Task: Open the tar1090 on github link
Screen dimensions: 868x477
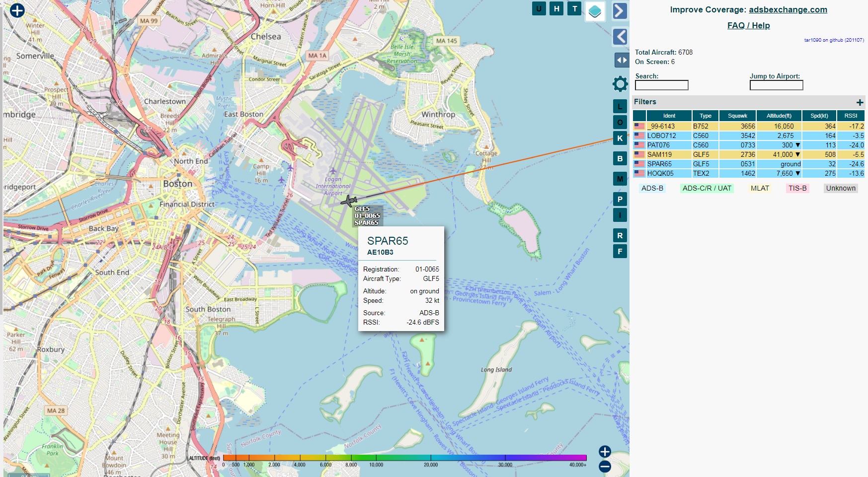Action: point(834,40)
